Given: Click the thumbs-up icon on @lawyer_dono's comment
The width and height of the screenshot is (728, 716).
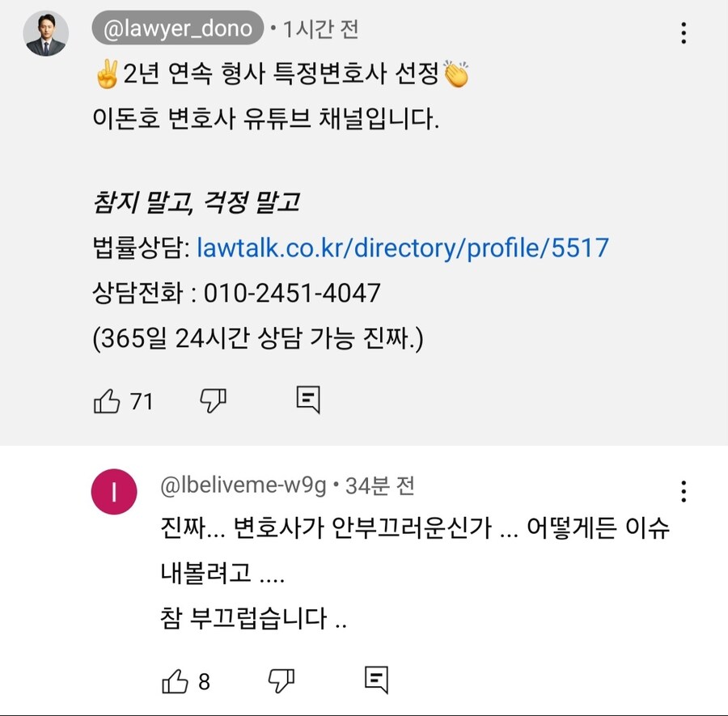Looking at the screenshot, I should pyautogui.click(x=108, y=400).
